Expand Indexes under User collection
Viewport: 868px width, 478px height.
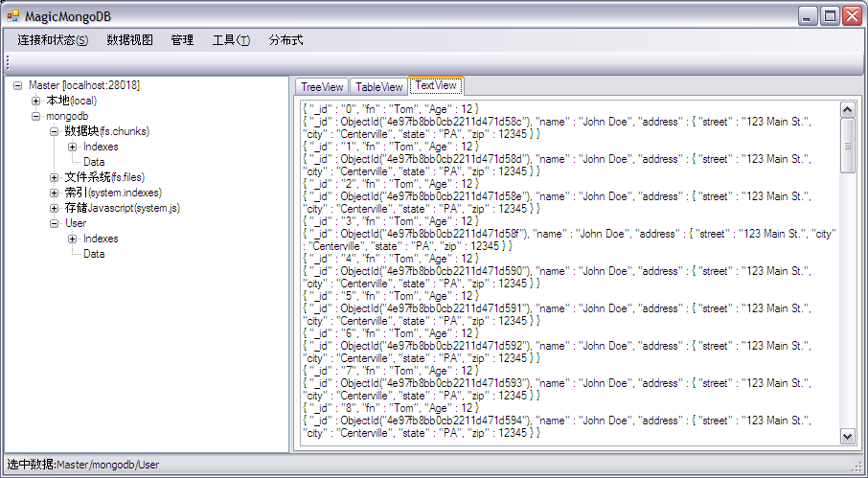72,239
